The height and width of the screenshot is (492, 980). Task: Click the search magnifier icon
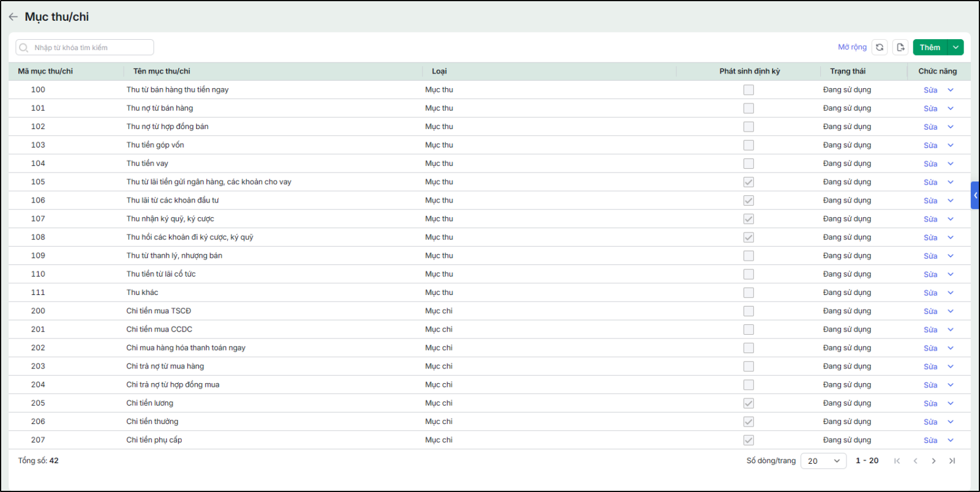pos(24,48)
